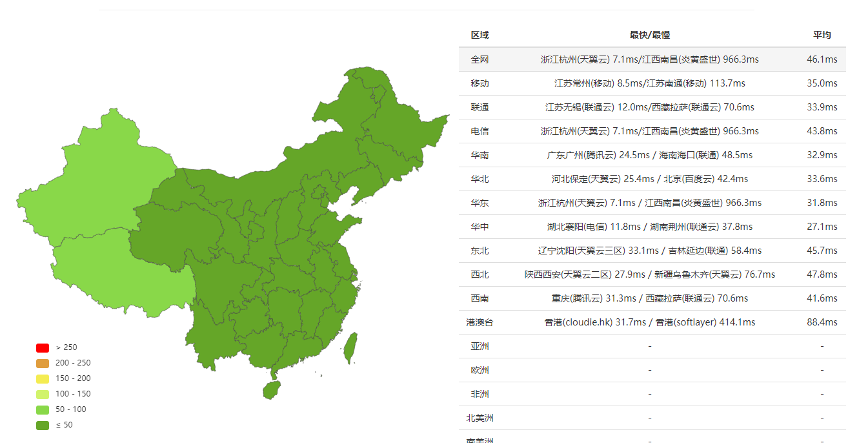Screen dimensions: 868x443
Task: Select the light green 50 - 100 swatch
Action: (x=43, y=409)
